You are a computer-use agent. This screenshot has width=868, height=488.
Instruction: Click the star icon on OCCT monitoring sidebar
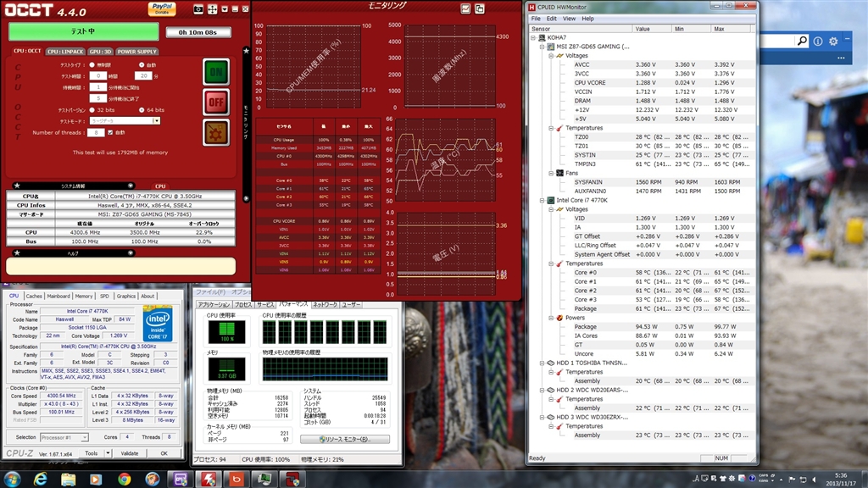point(247,51)
